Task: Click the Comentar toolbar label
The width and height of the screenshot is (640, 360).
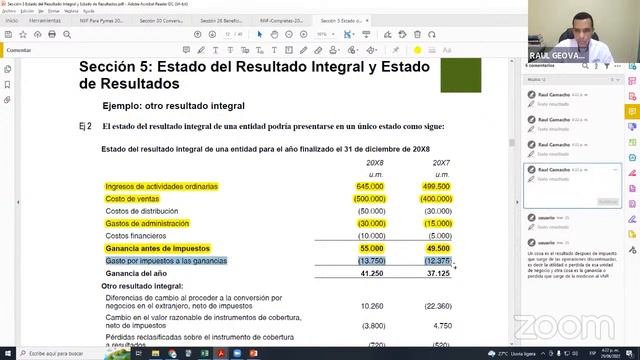Action: pyautogui.click(x=19, y=50)
